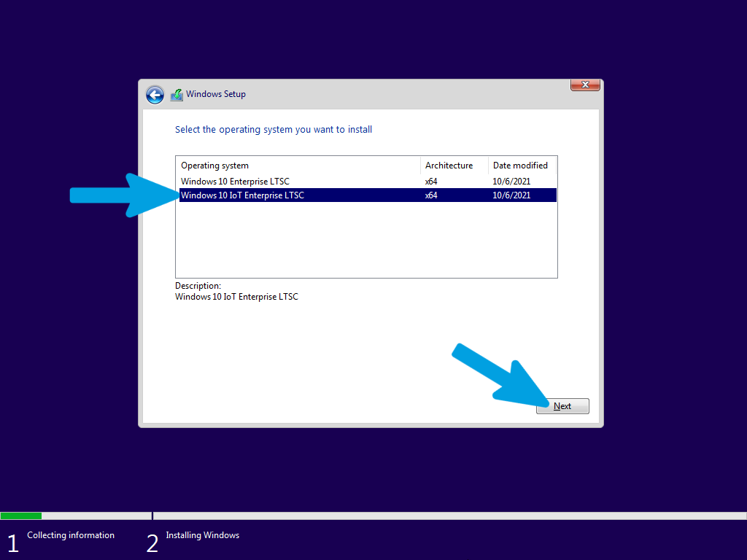Click the Architecture column header
Image resolution: width=747 pixels, height=560 pixels.
point(454,166)
